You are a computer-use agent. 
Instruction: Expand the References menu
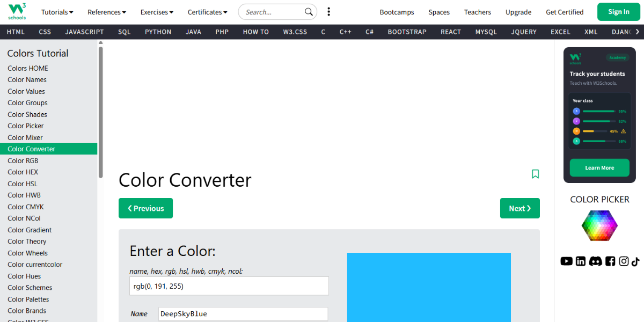(106, 12)
